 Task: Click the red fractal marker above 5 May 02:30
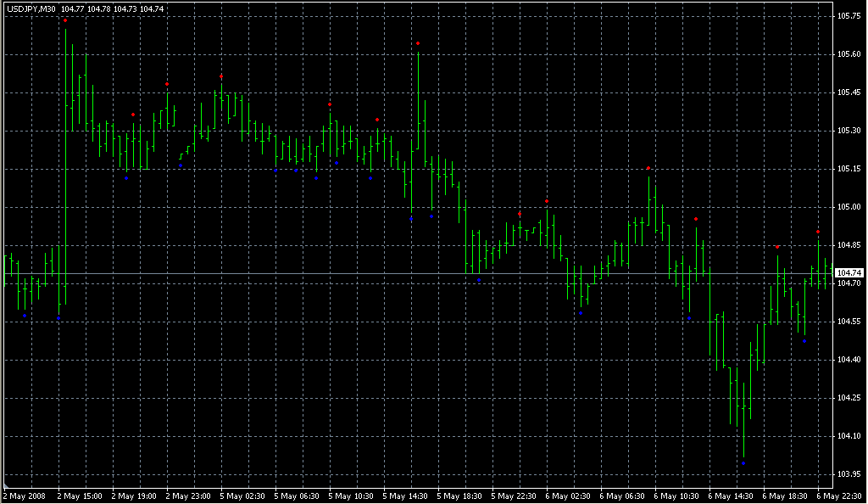point(221,76)
